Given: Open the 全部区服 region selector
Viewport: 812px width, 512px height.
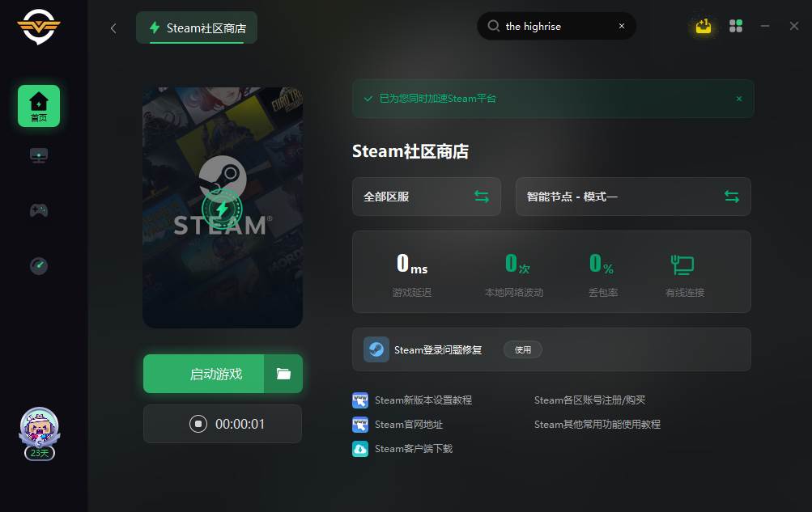Looking at the screenshot, I should (x=427, y=197).
